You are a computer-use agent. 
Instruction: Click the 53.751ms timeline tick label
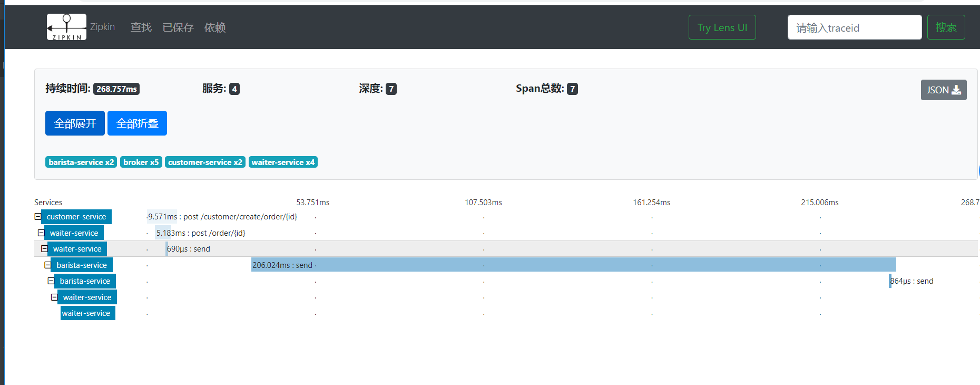[x=312, y=203]
